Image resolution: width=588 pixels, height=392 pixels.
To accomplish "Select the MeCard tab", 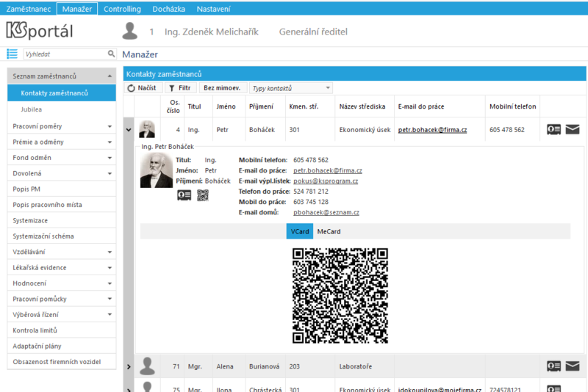I will tap(329, 231).
